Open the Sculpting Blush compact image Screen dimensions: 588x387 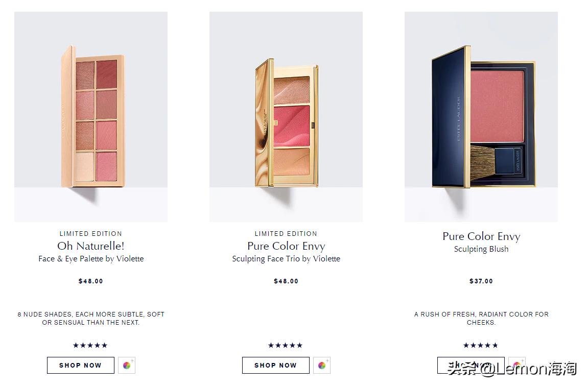481,116
